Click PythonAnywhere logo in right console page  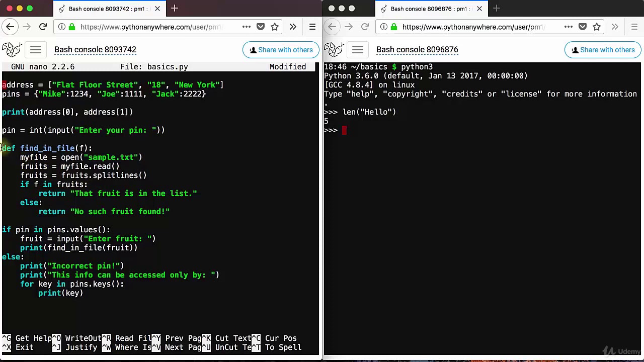tap(334, 49)
